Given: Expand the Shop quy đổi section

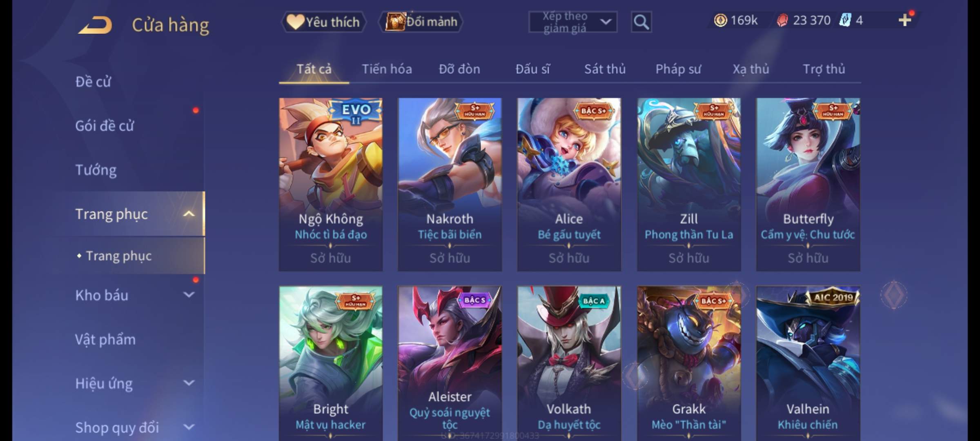Looking at the screenshot, I should (189, 427).
